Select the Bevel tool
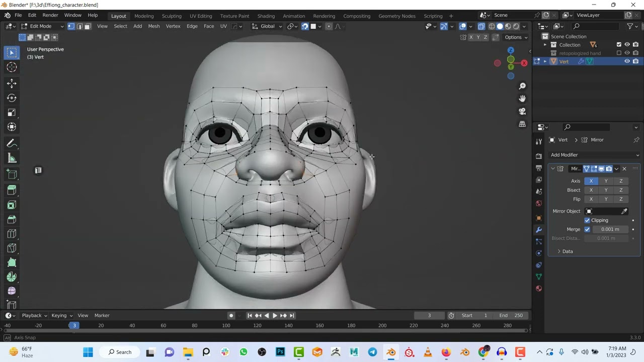This screenshot has width=644, height=362. point(12,219)
